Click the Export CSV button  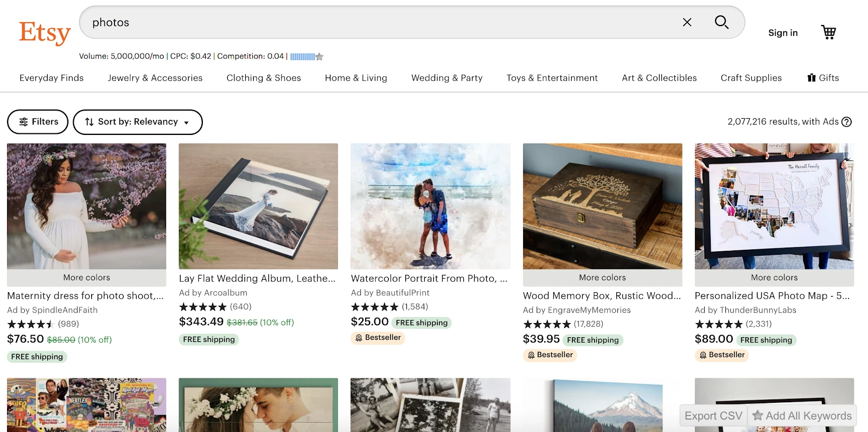point(713,416)
